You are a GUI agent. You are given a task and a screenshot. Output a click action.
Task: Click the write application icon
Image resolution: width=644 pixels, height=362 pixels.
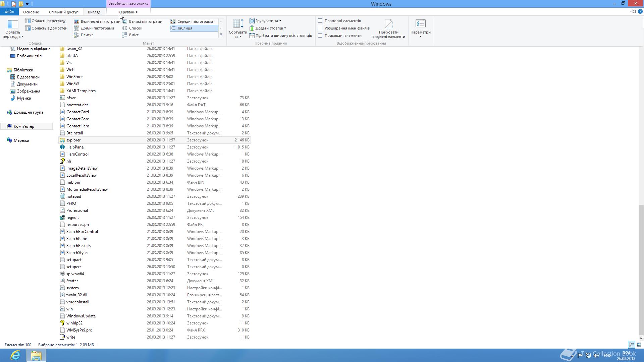tap(62, 337)
